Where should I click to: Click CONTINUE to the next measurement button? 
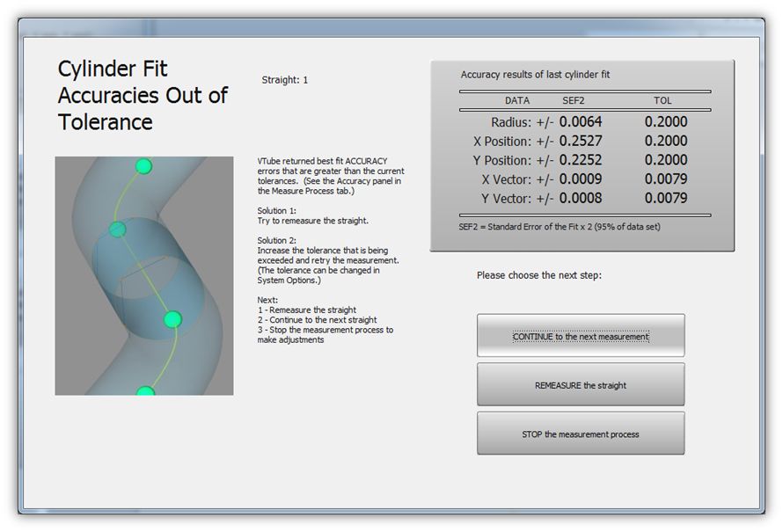[x=580, y=337]
